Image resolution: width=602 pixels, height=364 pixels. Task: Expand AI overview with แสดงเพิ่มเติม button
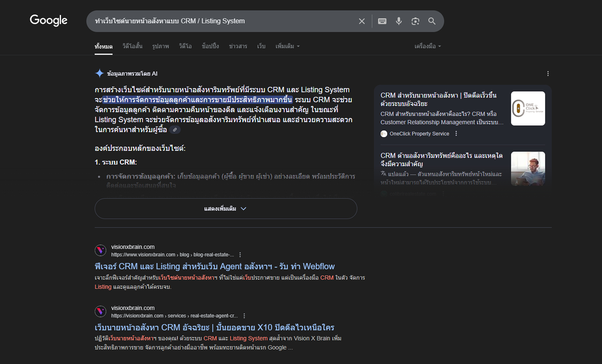point(226,209)
